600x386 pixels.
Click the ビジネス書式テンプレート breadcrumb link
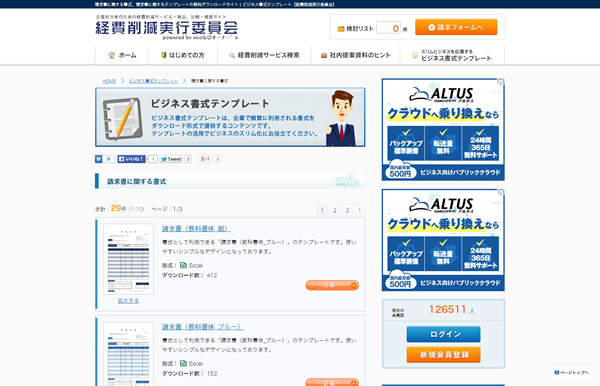tap(153, 81)
